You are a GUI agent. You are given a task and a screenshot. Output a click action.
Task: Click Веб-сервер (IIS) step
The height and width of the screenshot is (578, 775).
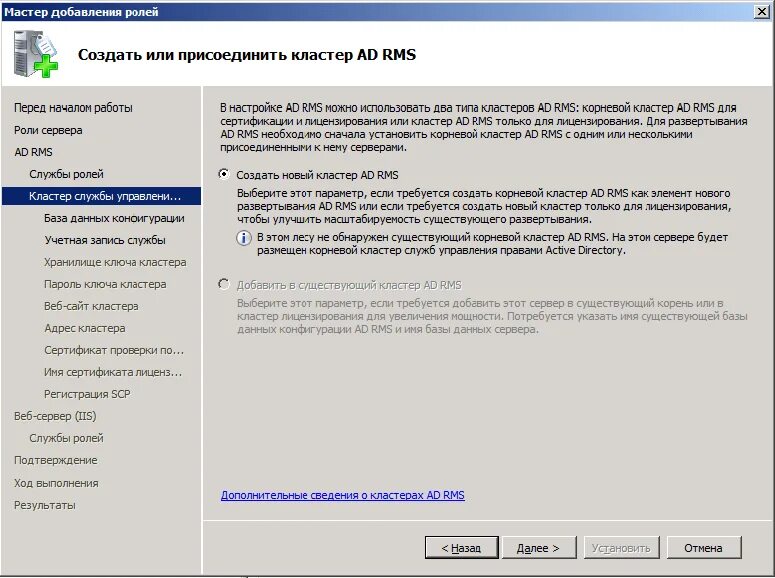[x=55, y=416]
